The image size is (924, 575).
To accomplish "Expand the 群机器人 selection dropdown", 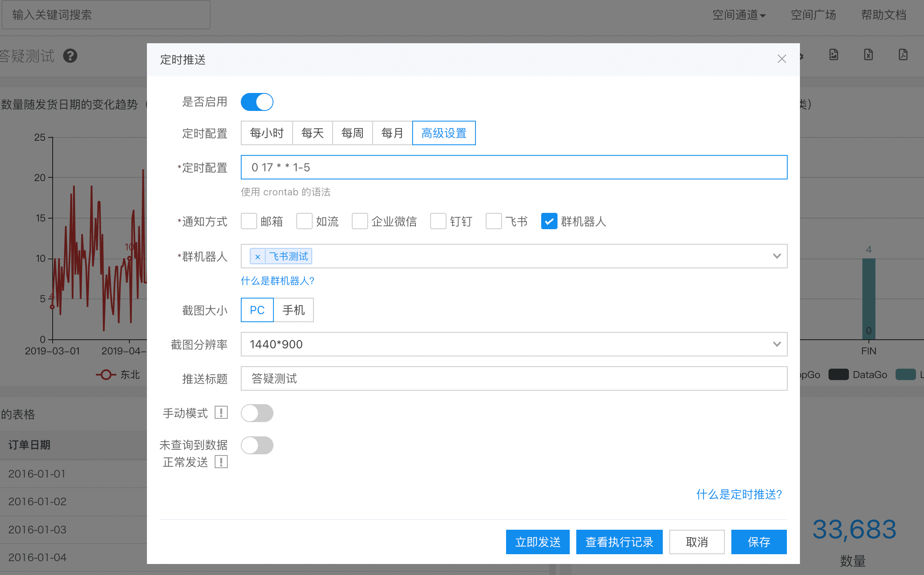I will point(777,256).
